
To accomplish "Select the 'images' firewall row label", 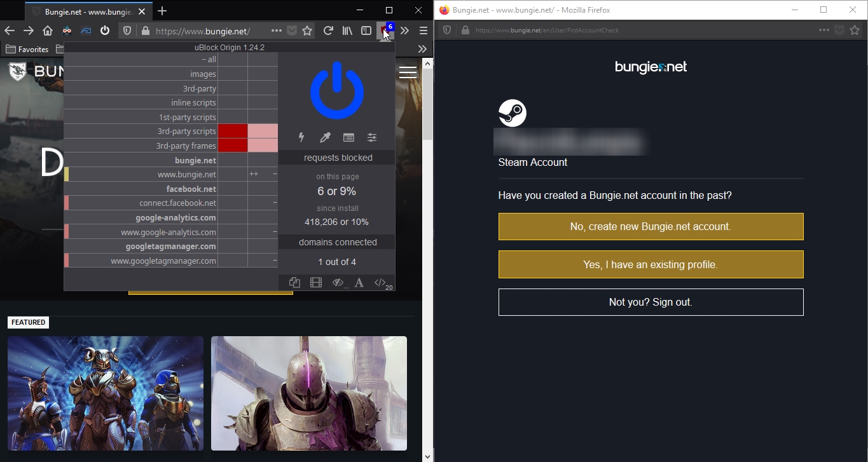I will pos(203,74).
